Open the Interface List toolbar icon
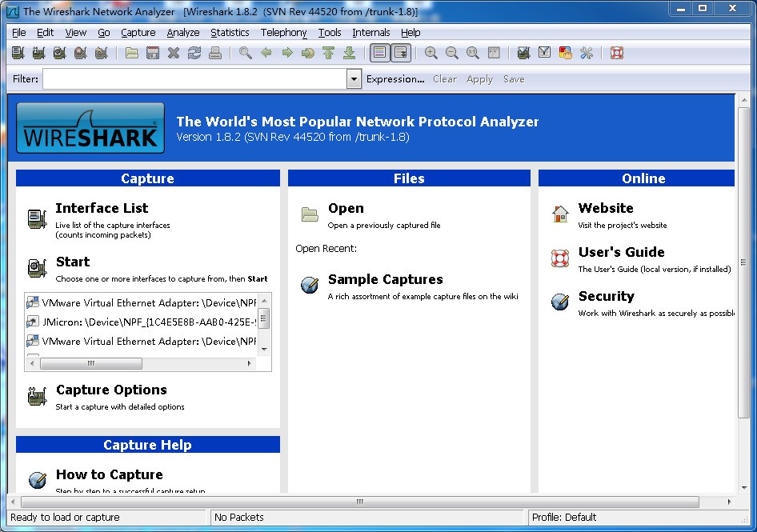 [x=17, y=52]
